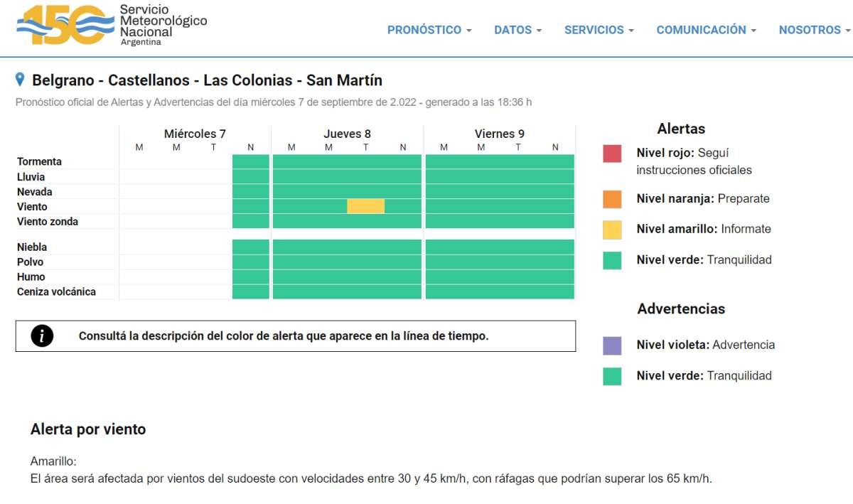The image size is (853, 504).
Task: Click the green swatch under Alertas
Action: click(x=612, y=260)
